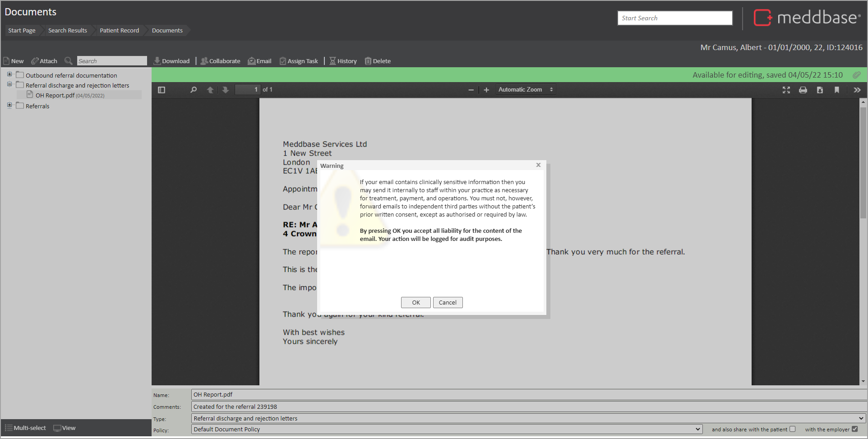
Task: Tick the share with the patient checkbox
Action: click(793, 429)
